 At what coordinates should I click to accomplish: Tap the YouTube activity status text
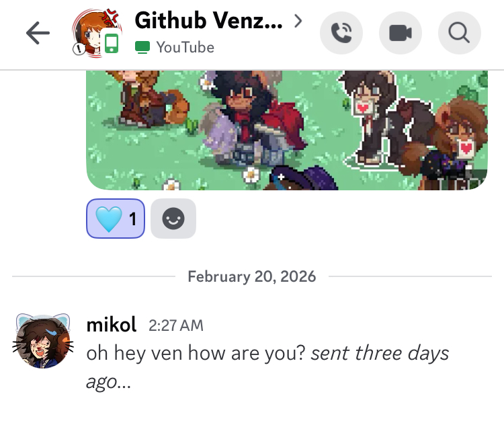[x=185, y=48]
